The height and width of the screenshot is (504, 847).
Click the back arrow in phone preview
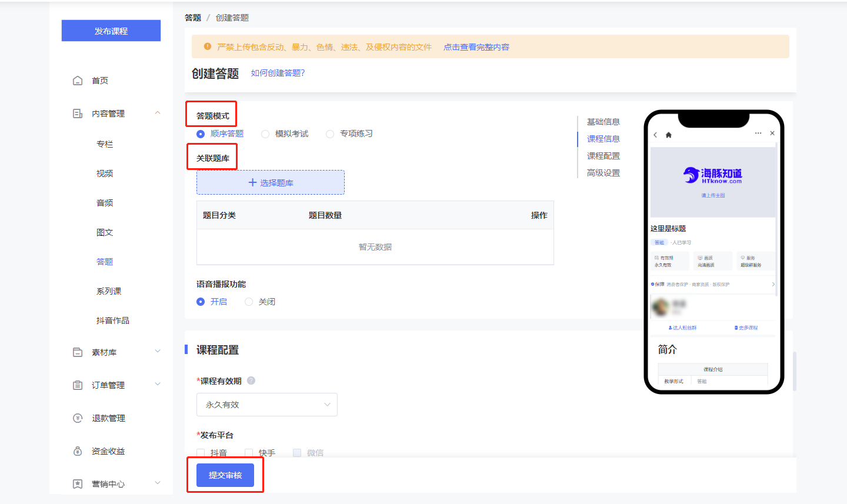coord(656,135)
